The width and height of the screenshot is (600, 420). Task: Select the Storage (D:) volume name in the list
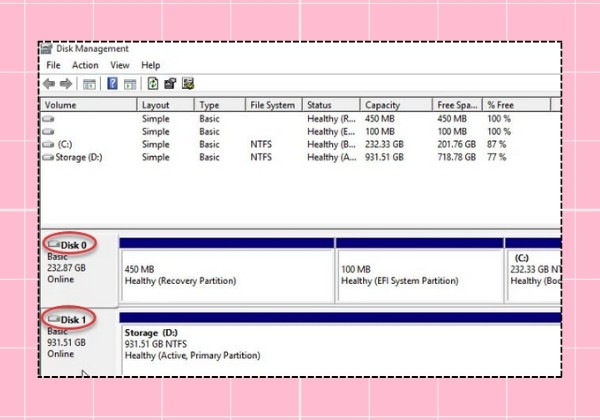click(x=79, y=157)
